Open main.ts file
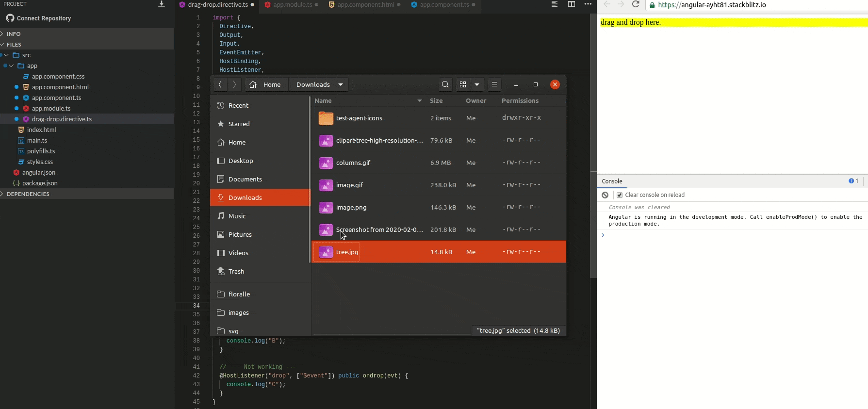This screenshot has width=868, height=409. point(37,141)
